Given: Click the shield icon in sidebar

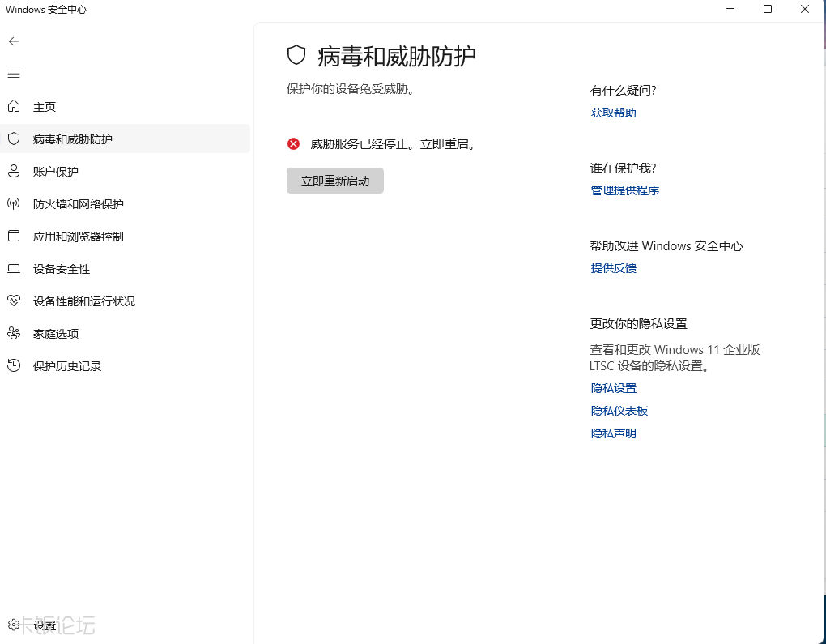Looking at the screenshot, I should click(14, 139).
